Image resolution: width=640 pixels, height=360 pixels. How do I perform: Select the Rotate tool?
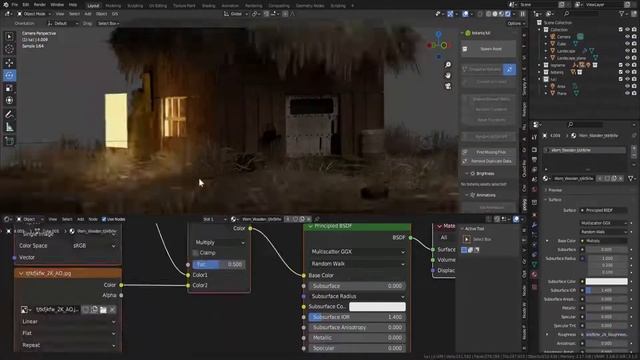pyautogui.click(x=9, y=75)
